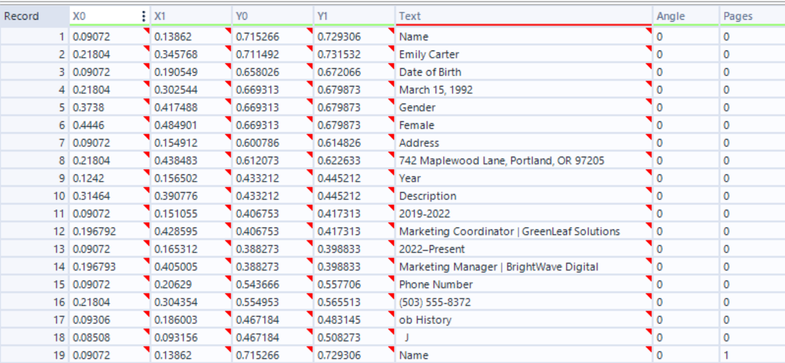785x363 pixels.
Task: Select Y1 value 0.672066
Action: click(354, 72)
